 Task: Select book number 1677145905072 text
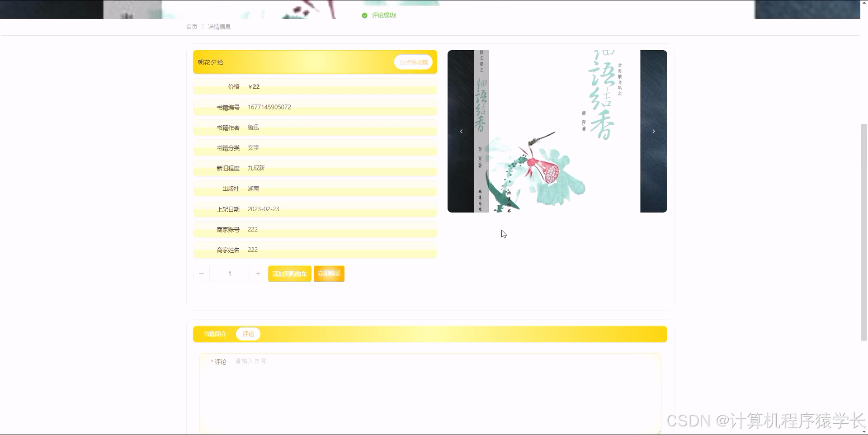[x=269, y=107]
